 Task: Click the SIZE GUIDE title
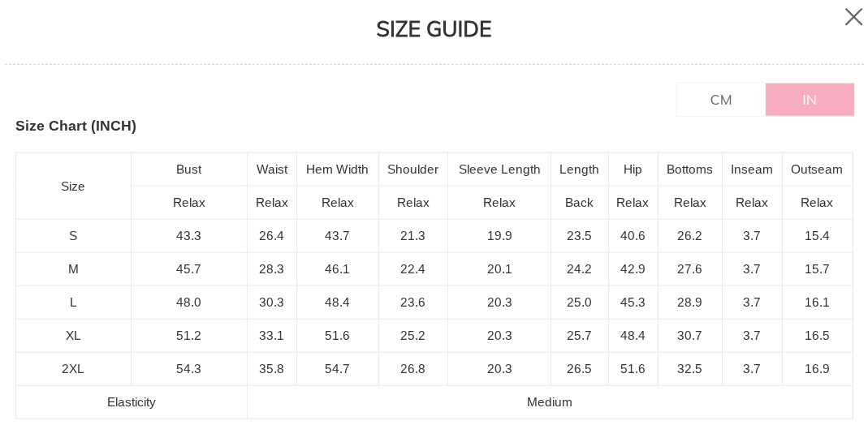click(434, 30)
